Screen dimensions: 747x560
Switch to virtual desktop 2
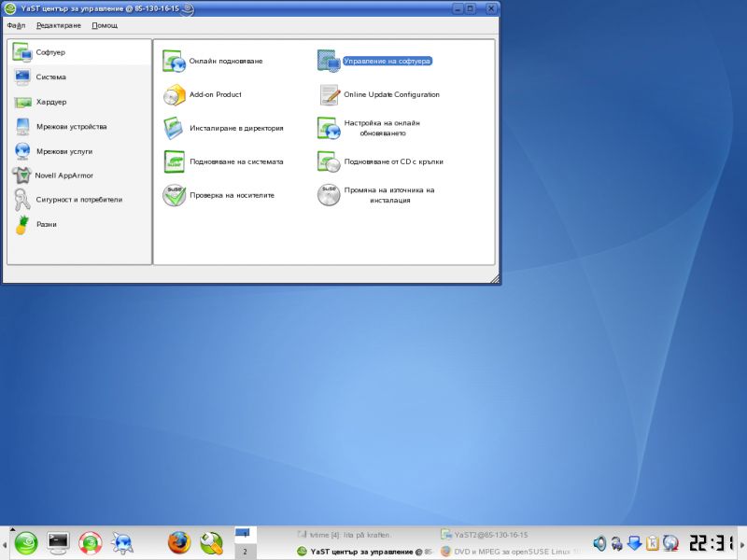pos(245,552)
